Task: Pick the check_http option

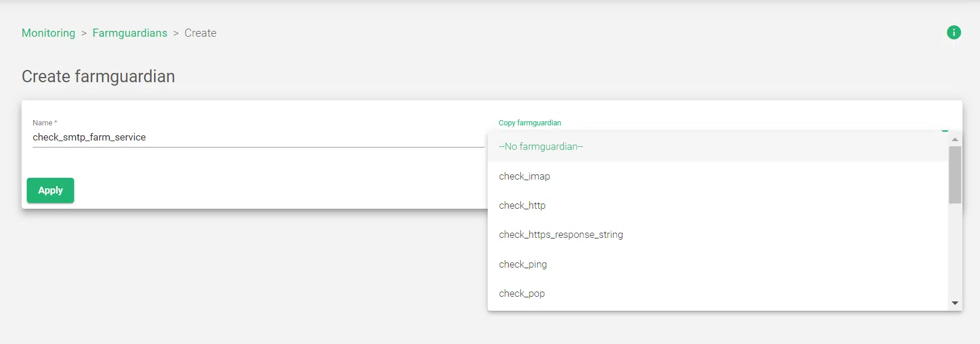Action: click(522, 205)
